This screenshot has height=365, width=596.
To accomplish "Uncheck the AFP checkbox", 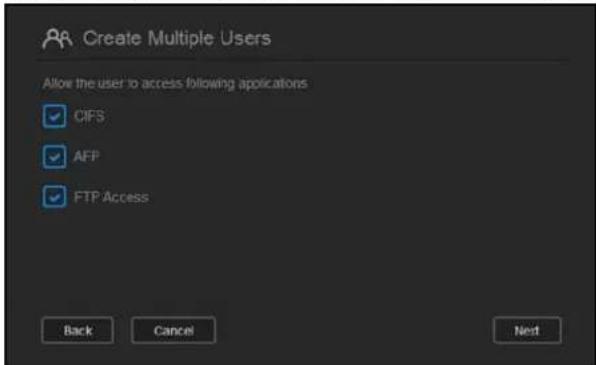I will (54, 156).
